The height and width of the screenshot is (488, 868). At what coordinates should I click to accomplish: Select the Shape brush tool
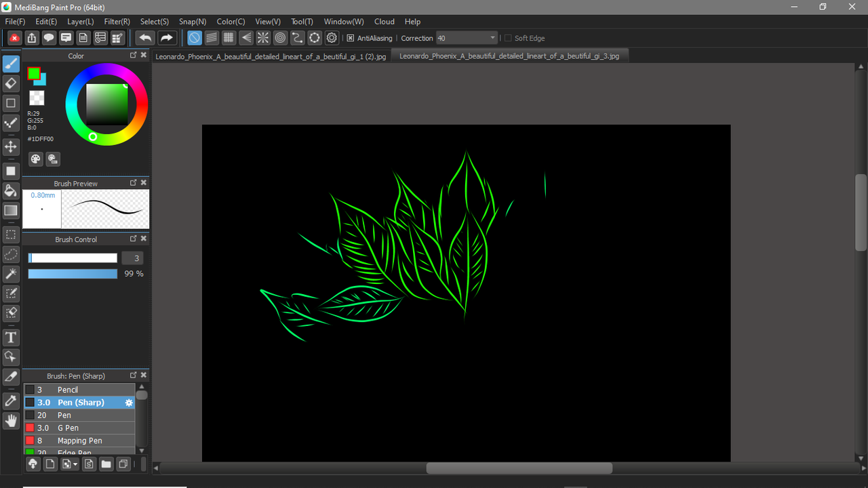tap(11, 103)
